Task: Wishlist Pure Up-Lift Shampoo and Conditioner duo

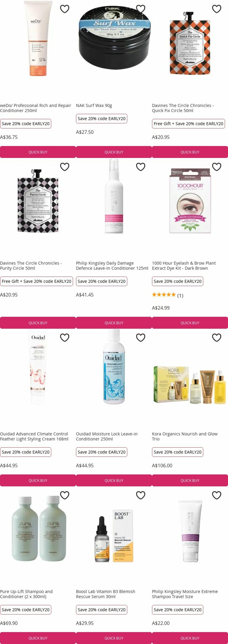Action: [x=64, y=495]
